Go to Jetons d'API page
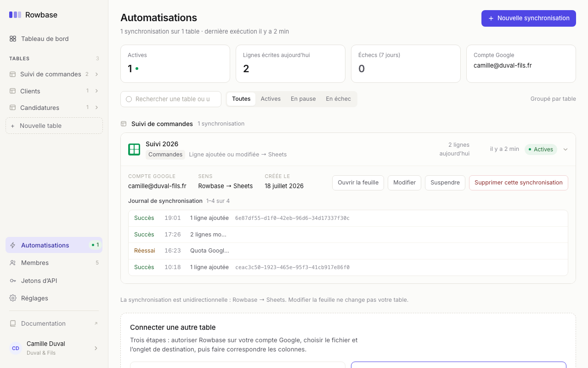The height and width of the screenshot is (368, 588). [x=54, y=281]
